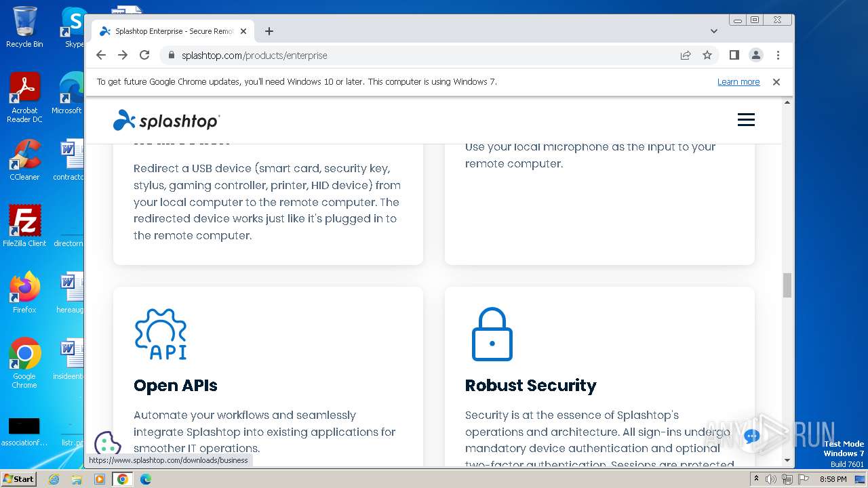Open Recycle Bin on desktop
Image resolution: width=868 pixels, height=488 pixels.
coord(24,27)
